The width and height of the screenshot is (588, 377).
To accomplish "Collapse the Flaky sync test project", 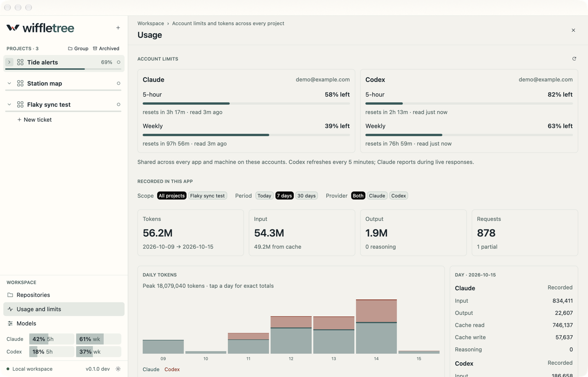I will (x=9, y=104).
